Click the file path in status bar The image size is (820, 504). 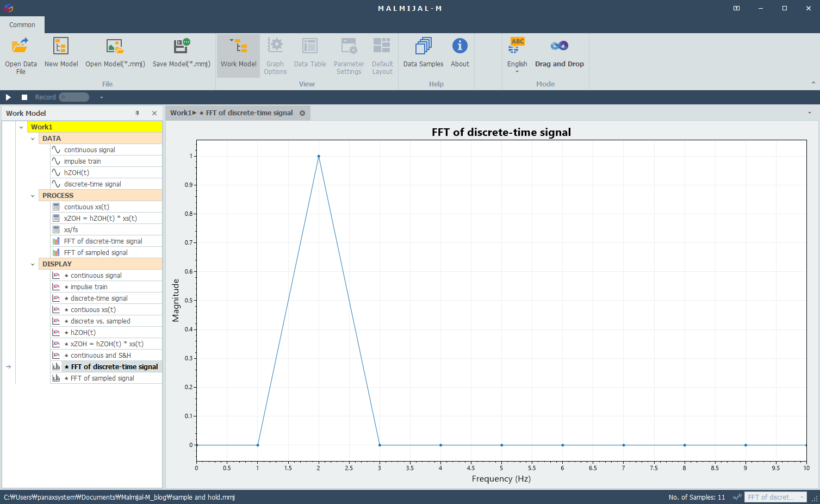point(119,497)
